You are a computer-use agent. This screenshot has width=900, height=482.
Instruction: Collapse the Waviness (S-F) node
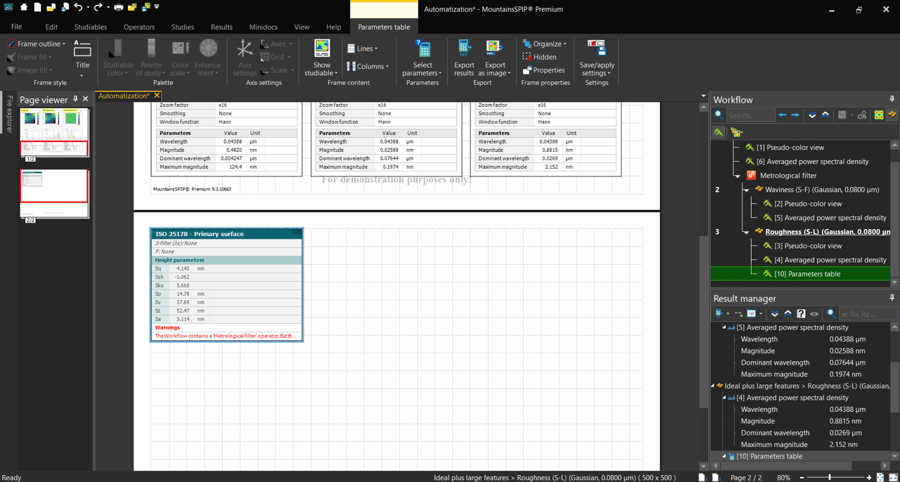(x=747, y=189)
